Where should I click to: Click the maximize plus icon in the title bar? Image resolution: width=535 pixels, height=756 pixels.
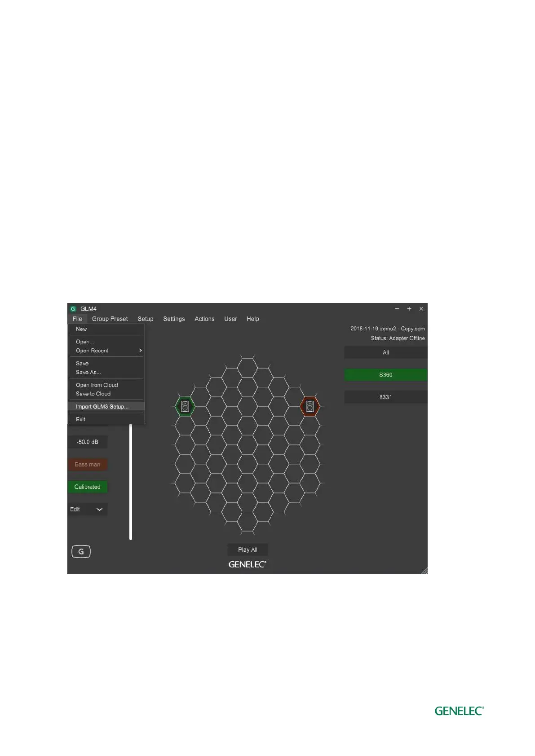(409, 309)
